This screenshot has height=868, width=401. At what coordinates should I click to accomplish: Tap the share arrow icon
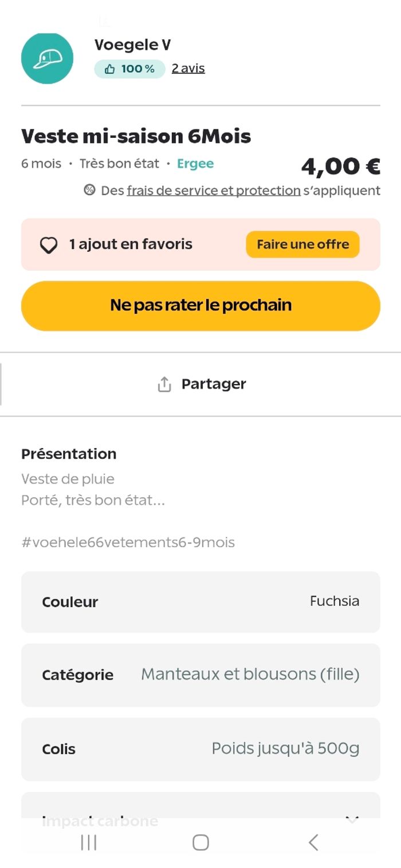point(164,385)
